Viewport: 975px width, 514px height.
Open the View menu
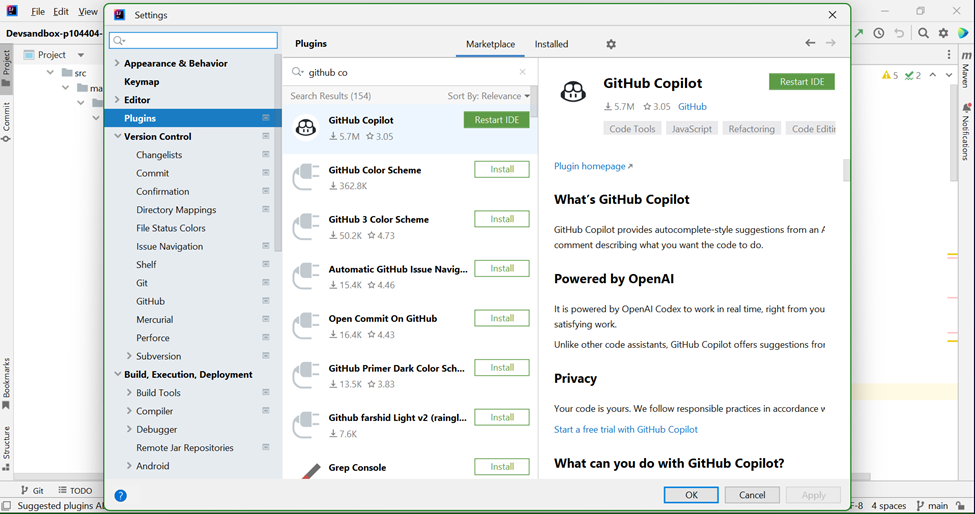point(88,12)
